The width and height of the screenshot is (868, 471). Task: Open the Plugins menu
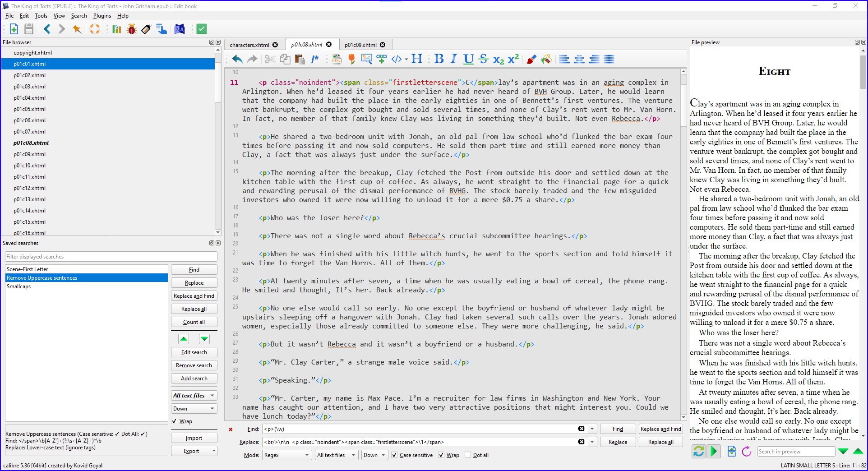pos(102,15)
